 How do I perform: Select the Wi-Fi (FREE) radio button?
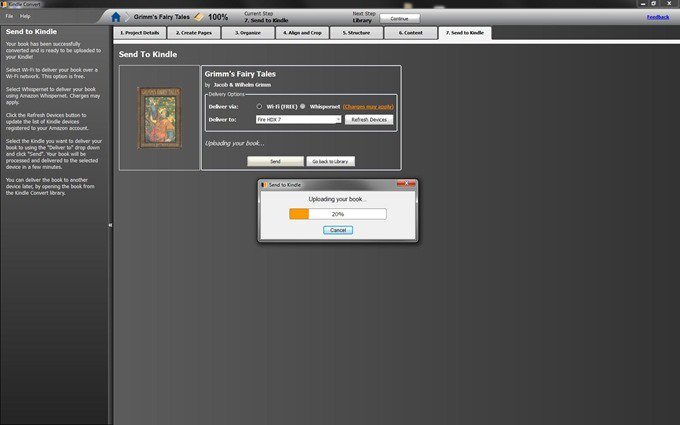[x=259, y=106]
